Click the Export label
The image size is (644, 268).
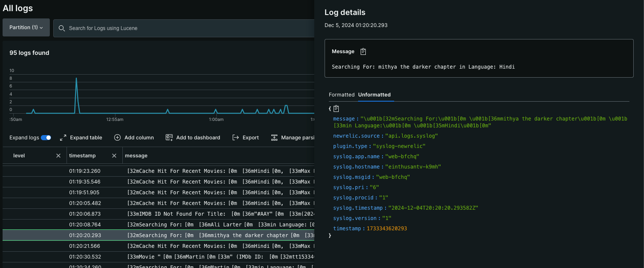251,138
